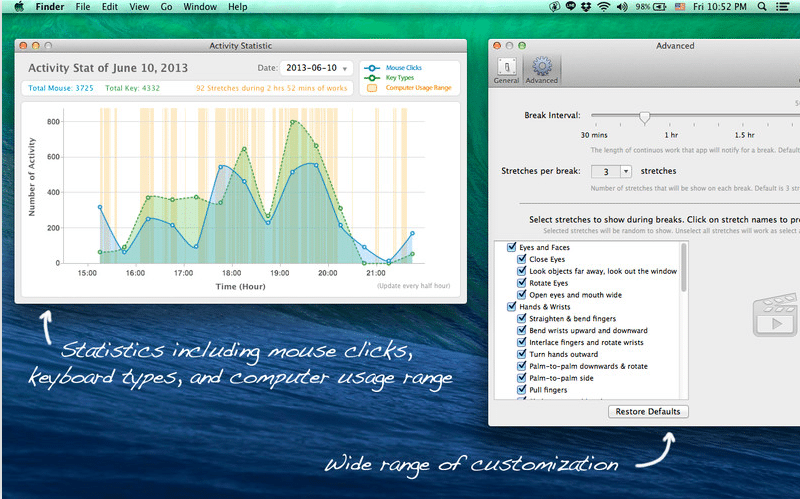Click the Mouse Clicks legend marker

[x=372, y=68]
